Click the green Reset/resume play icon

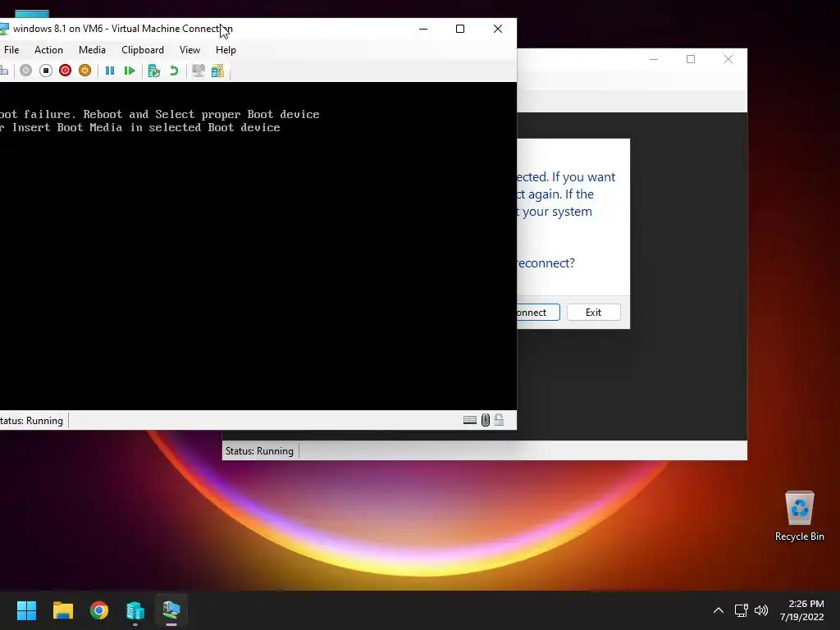point(130,71)
